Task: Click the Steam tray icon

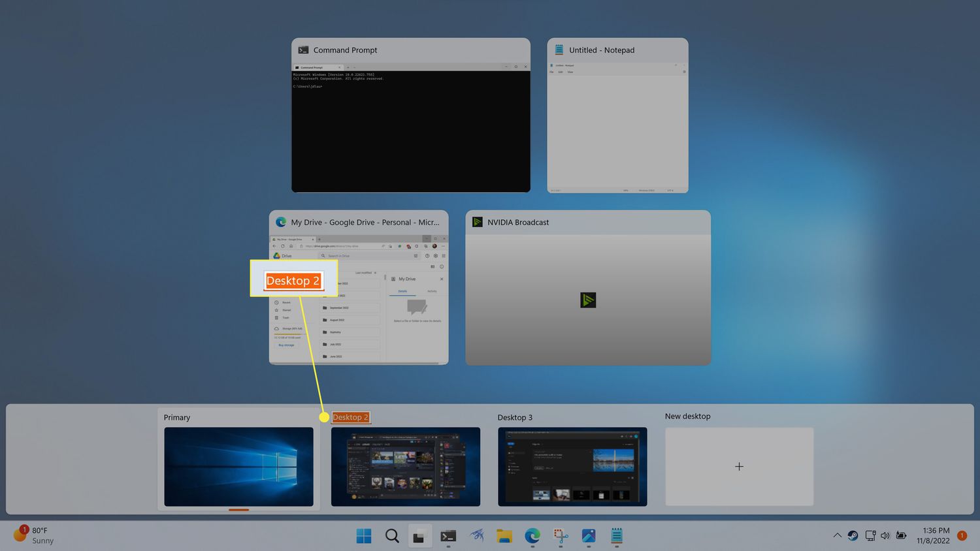Action: coord(853,535)
